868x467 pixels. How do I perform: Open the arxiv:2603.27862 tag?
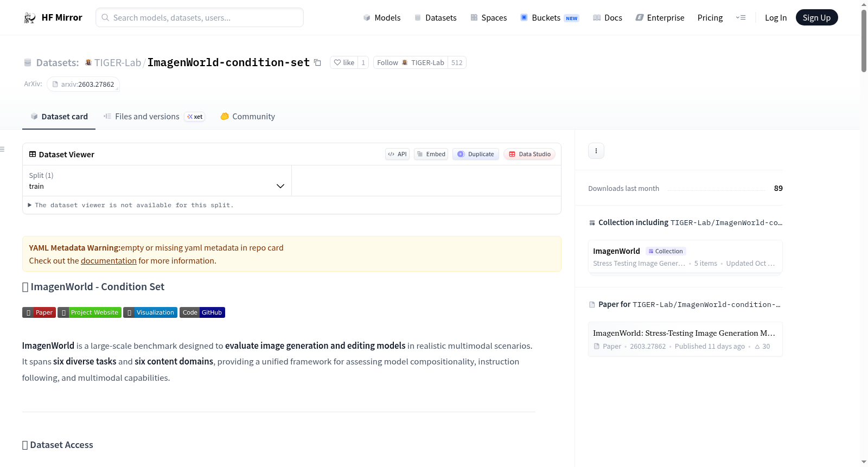pyautogui.click(x=83, y=84)
